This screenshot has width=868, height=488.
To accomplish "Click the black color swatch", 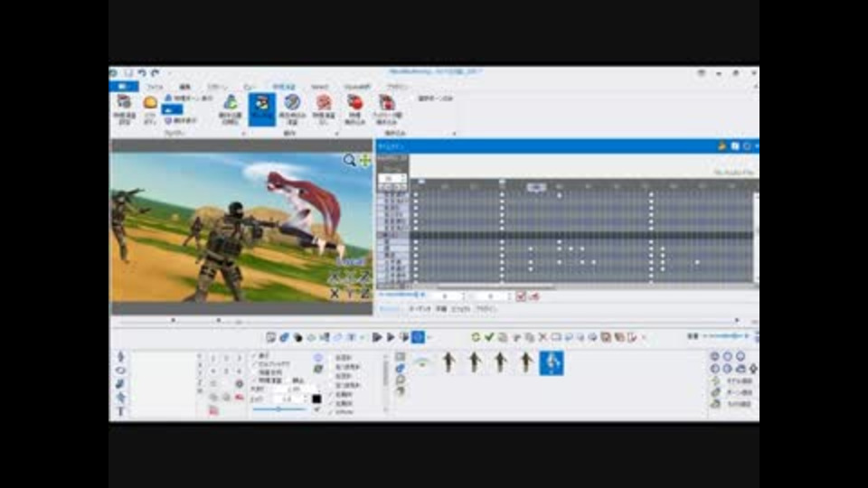I will pyautogui.click(x=316, y=399).
